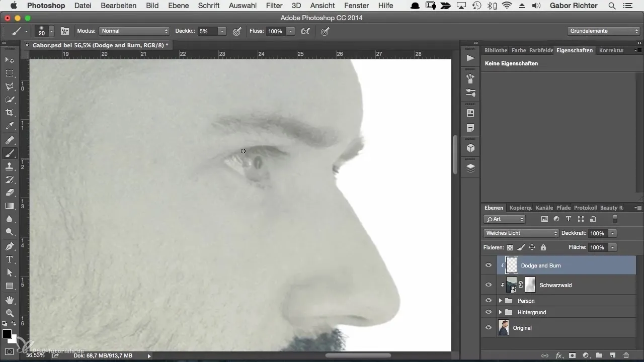The image size is (644, 362).
Task: Open the Grundelemente workspace switcher
Action: 604,31
